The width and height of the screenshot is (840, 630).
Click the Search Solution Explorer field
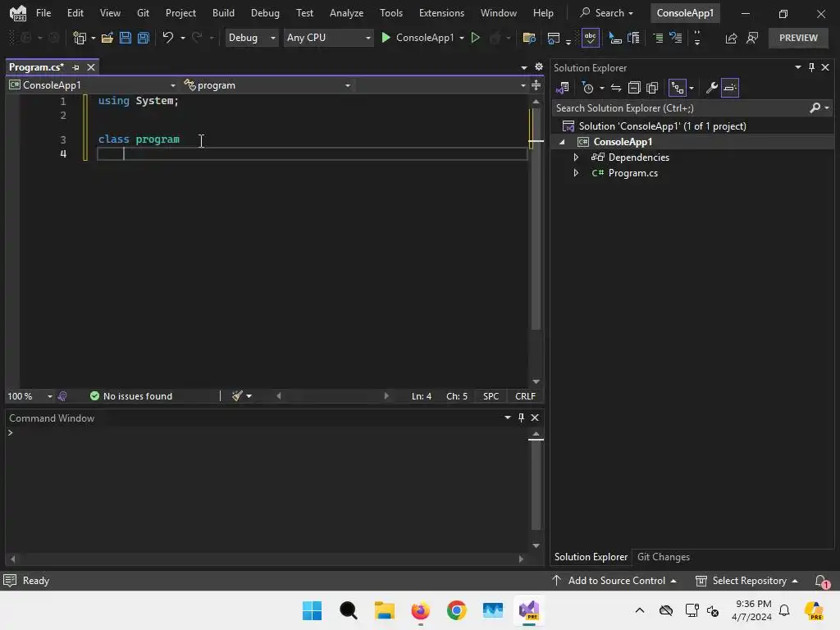click(680, 107)
